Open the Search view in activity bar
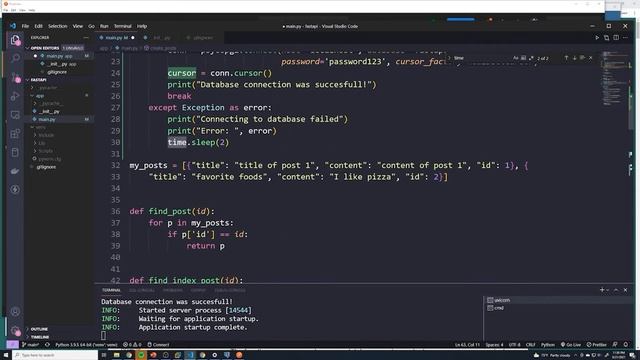 coord(15,58)
